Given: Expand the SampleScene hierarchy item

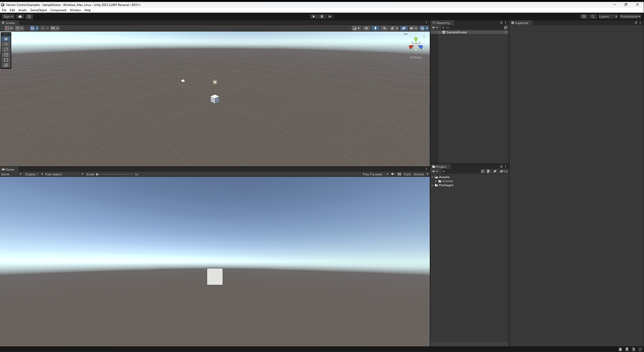Looking at the screenshot, I should coord(440,32).
